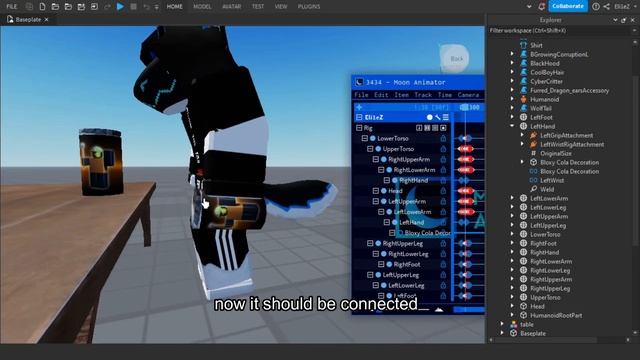Select the Weld item in Explorer
The height and width of the screenshot is (360, 640).
point(547,189)
